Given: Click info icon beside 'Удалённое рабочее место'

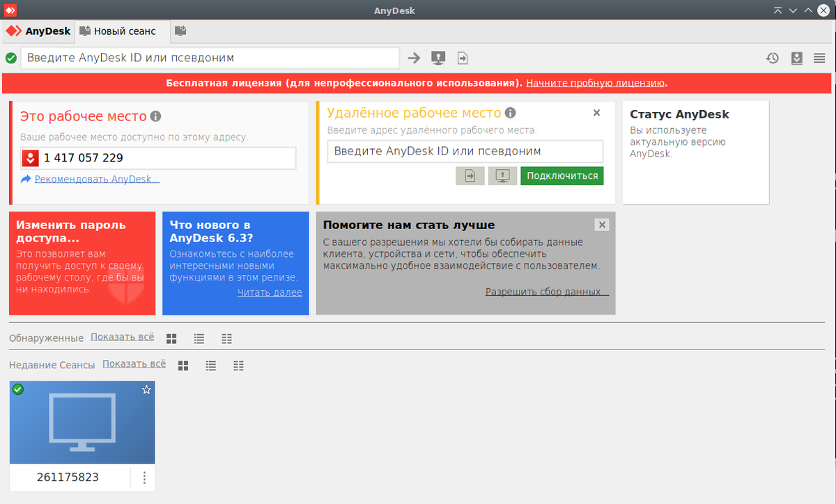Looking at the screenshot, I should coord(510,113).
